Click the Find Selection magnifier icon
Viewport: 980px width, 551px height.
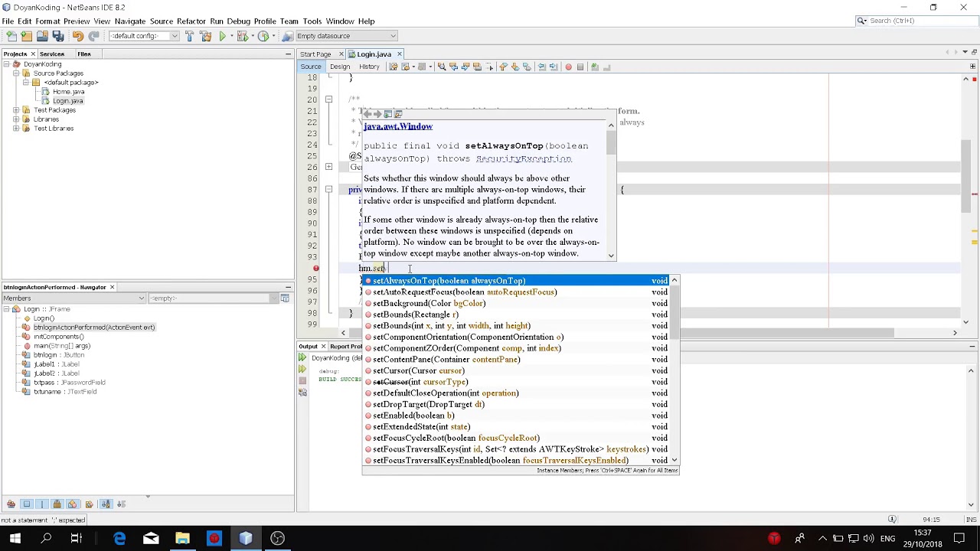pyautogui.click(x=442, y=67)
